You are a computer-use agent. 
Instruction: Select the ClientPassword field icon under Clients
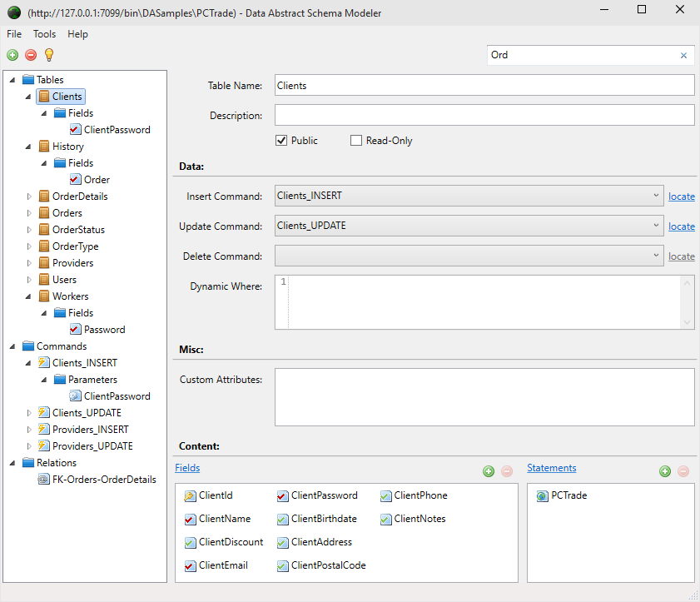coord(76,130)
